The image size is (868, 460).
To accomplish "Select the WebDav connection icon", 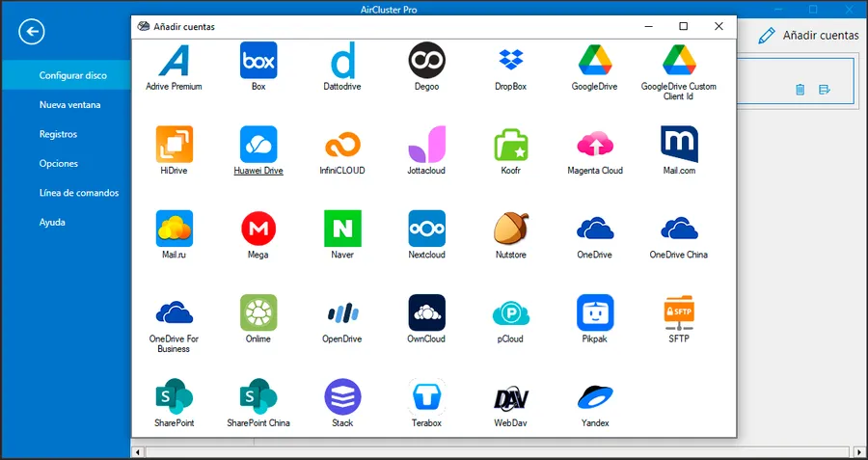I will (511, 398).
